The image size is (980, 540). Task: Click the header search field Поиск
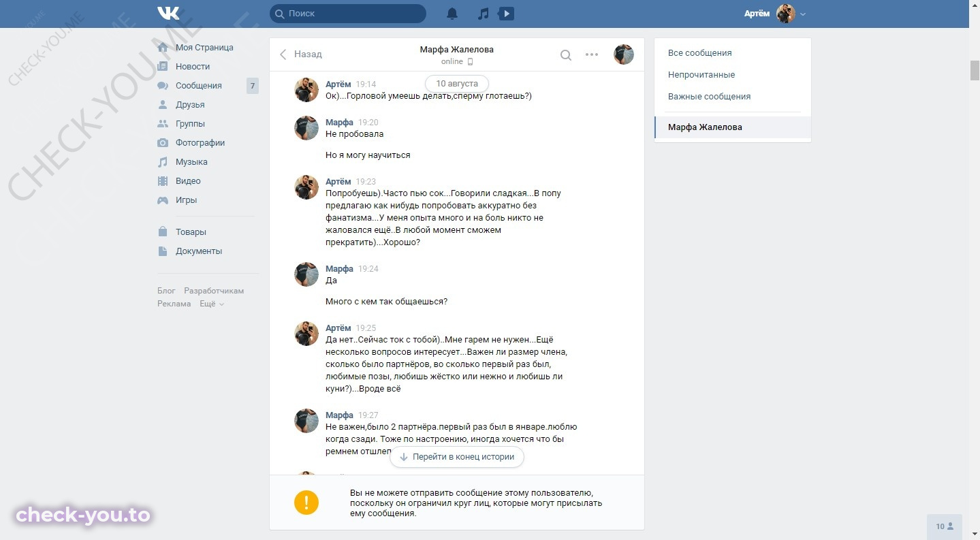tap(348, 14)
